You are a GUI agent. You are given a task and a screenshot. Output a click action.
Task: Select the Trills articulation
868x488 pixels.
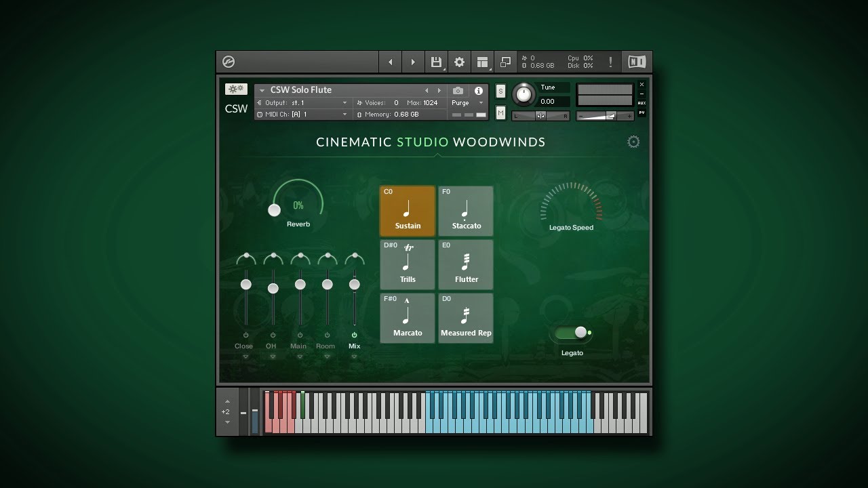408,264
